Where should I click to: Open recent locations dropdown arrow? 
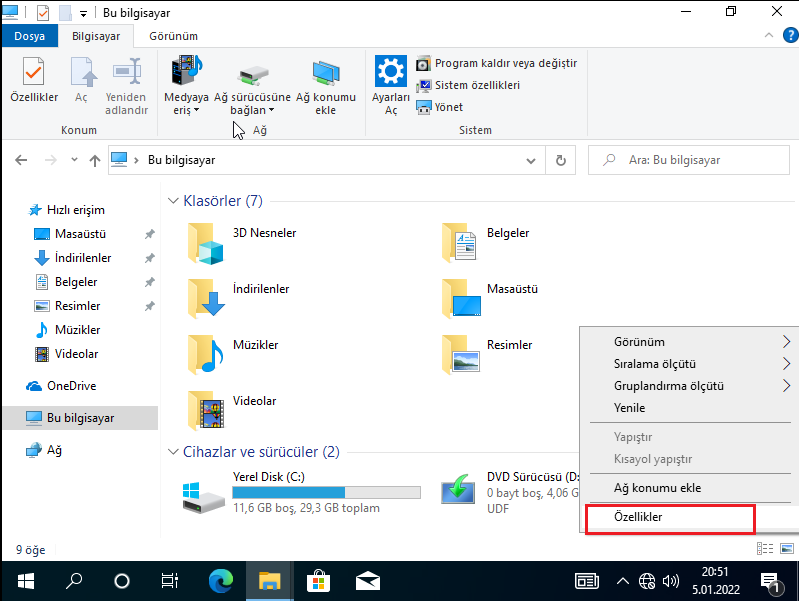pos(74,160)
